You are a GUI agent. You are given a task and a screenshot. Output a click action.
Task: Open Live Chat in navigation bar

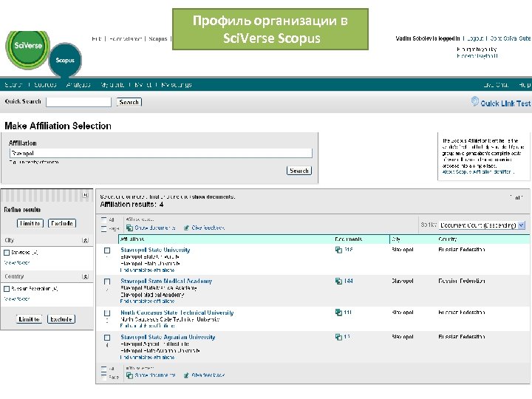[496, 85]
